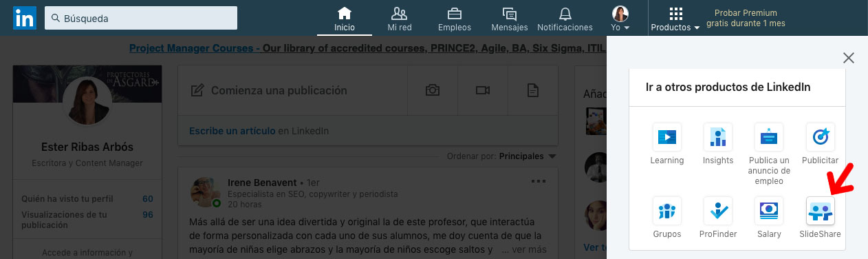Open the Empleos jobs tab
The height and width of the screenshot is (259, 868).
455,19
